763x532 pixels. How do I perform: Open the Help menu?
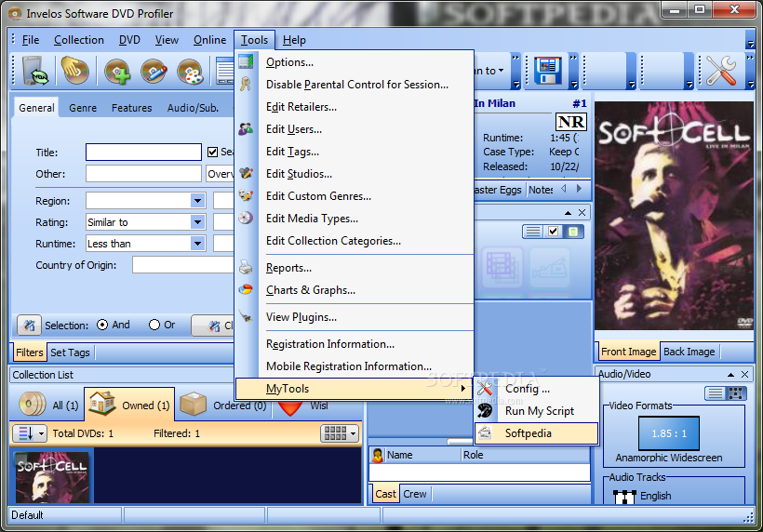[x=294, y=40]
